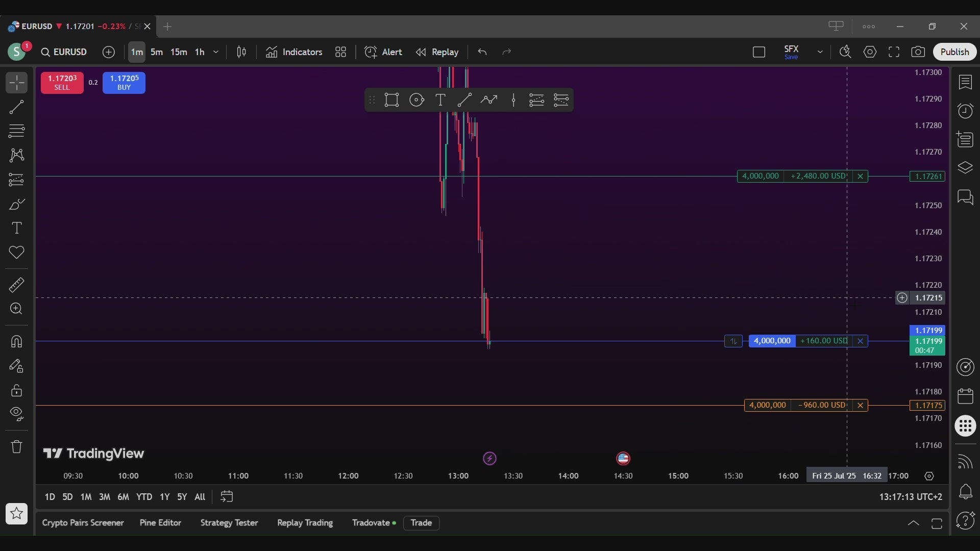Enter fullscreen mode
Image resolution: width=980 pixels, height=551 pixels.
coord(894,52)
